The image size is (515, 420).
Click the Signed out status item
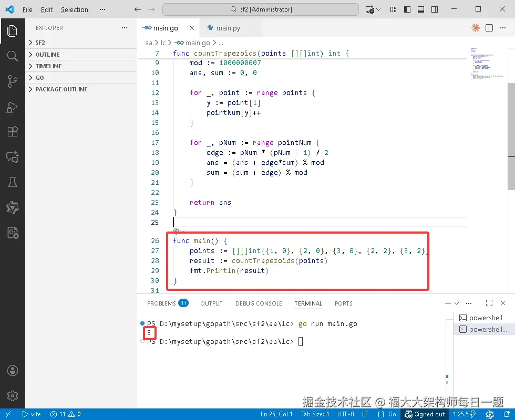(x=425, y=414)
